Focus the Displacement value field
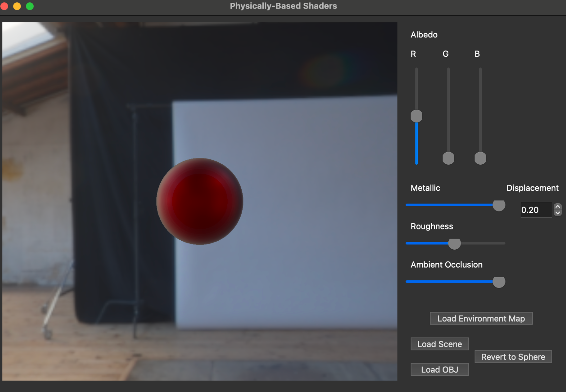566x392 pixels. coord(536,210)
